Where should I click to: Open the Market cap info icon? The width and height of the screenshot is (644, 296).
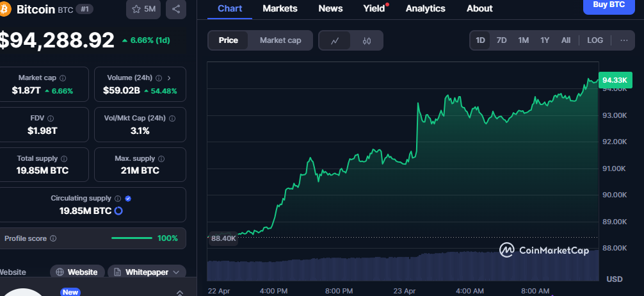[63, 78]
